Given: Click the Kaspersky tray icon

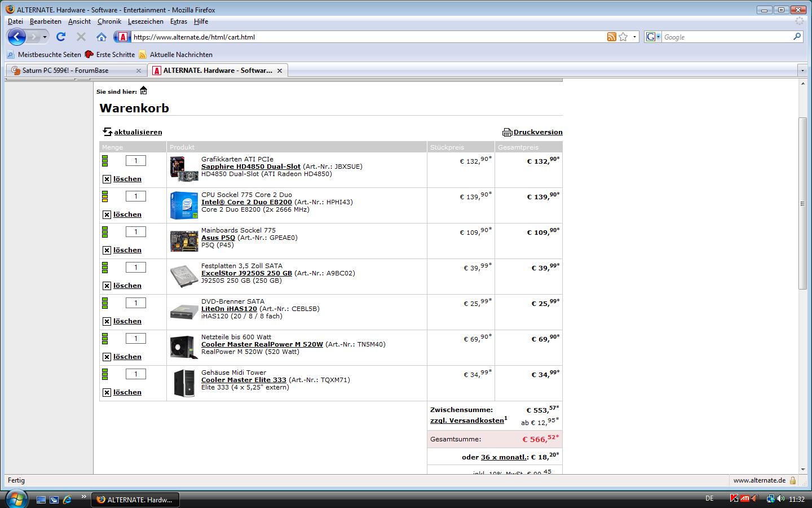Looking at the screenshot, I should (734, 499).
